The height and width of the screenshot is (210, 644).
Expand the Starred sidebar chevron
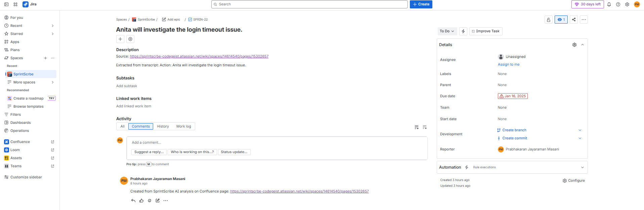(53, 34)
